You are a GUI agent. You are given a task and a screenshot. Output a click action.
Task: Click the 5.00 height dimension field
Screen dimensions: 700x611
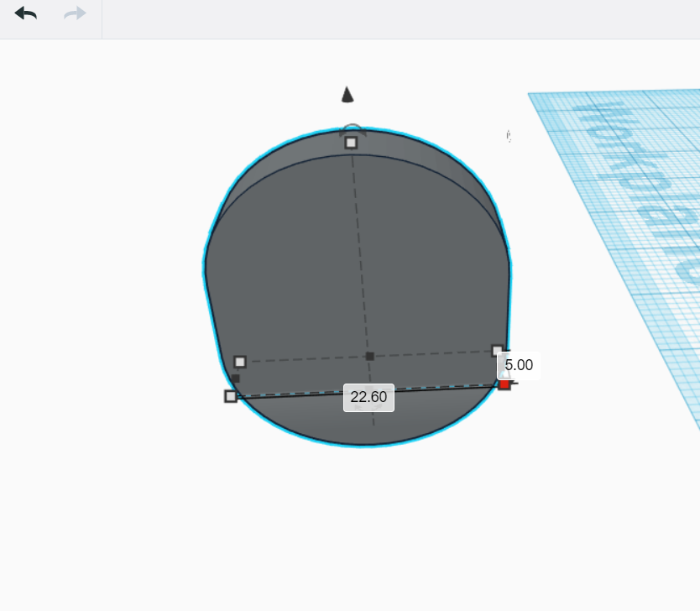point(520,365)
